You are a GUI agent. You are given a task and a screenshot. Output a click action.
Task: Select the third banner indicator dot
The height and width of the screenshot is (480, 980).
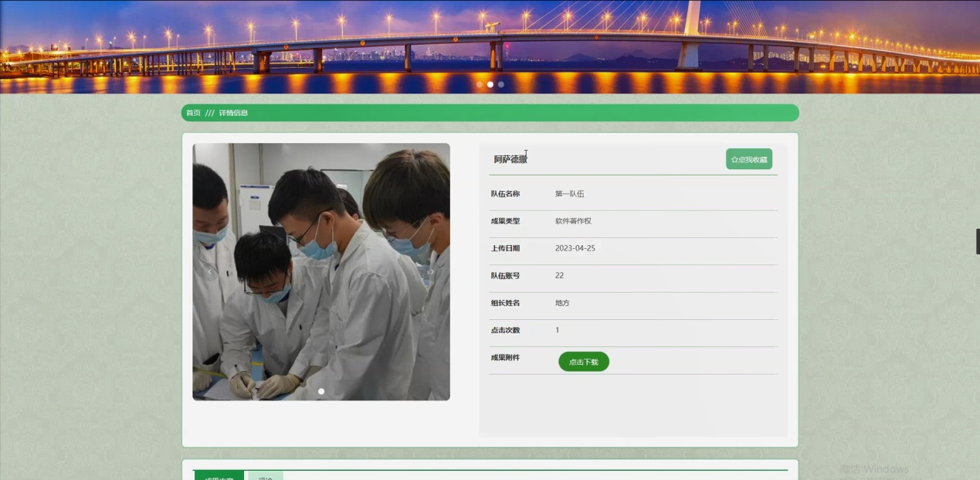coord(501,84)
